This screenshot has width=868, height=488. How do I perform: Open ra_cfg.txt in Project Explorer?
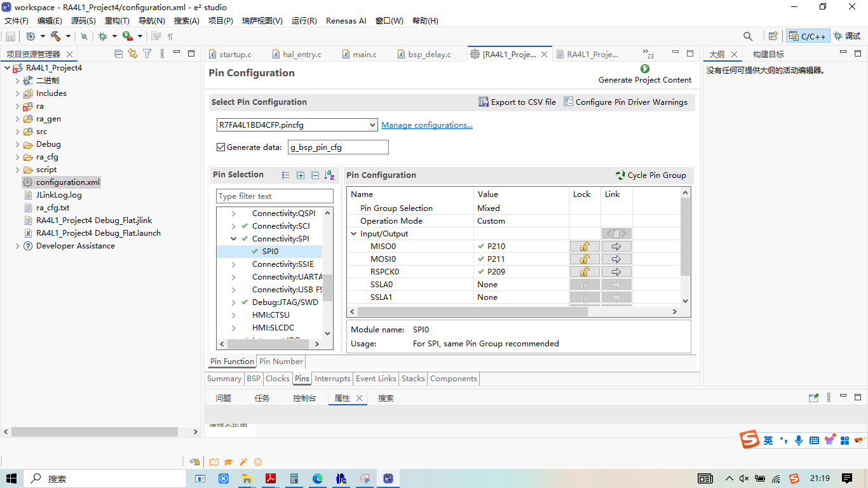point(53,208)
